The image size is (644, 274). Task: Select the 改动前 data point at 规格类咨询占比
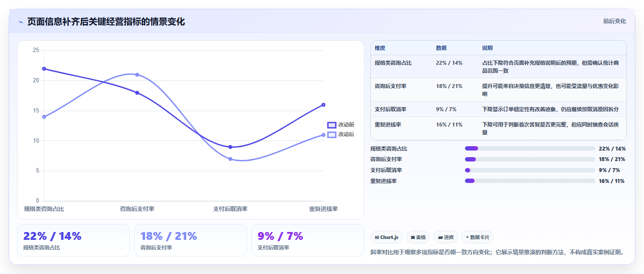click(44, 69)
